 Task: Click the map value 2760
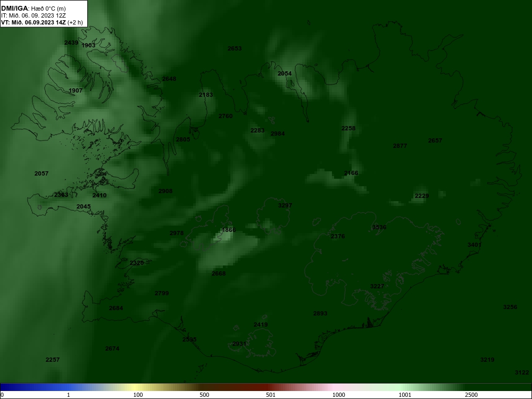coord(226,117)
